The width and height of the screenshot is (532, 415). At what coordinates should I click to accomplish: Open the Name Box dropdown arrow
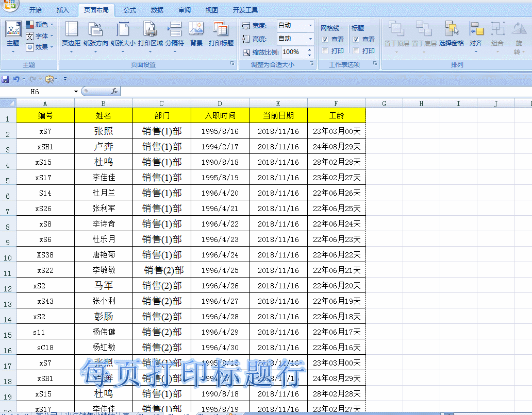(76, 92)
